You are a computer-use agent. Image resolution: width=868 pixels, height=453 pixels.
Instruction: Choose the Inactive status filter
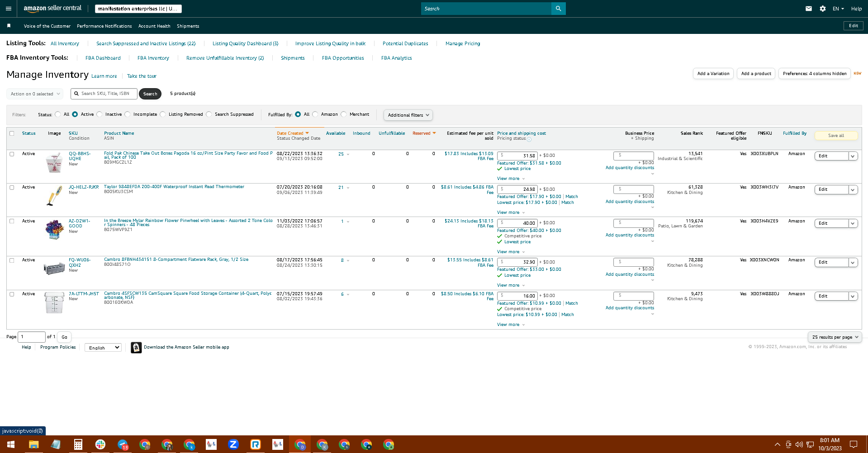pyautogui.click(x=100, y=114)
